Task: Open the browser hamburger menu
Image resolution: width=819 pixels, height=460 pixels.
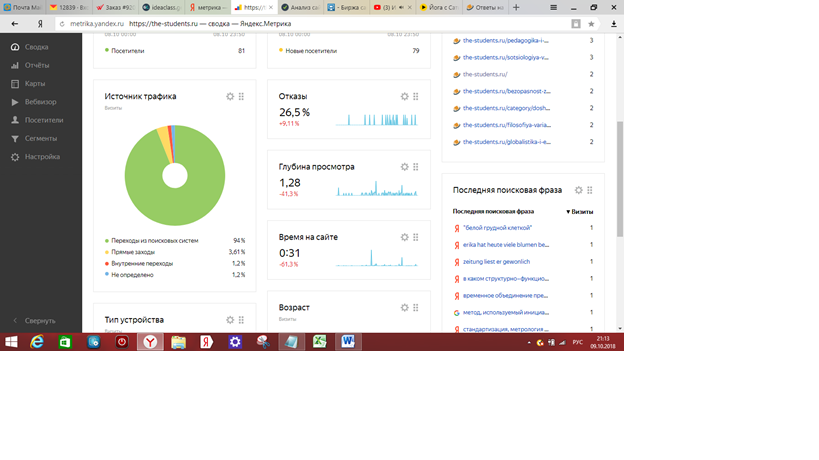Action: tap(553, 7)
